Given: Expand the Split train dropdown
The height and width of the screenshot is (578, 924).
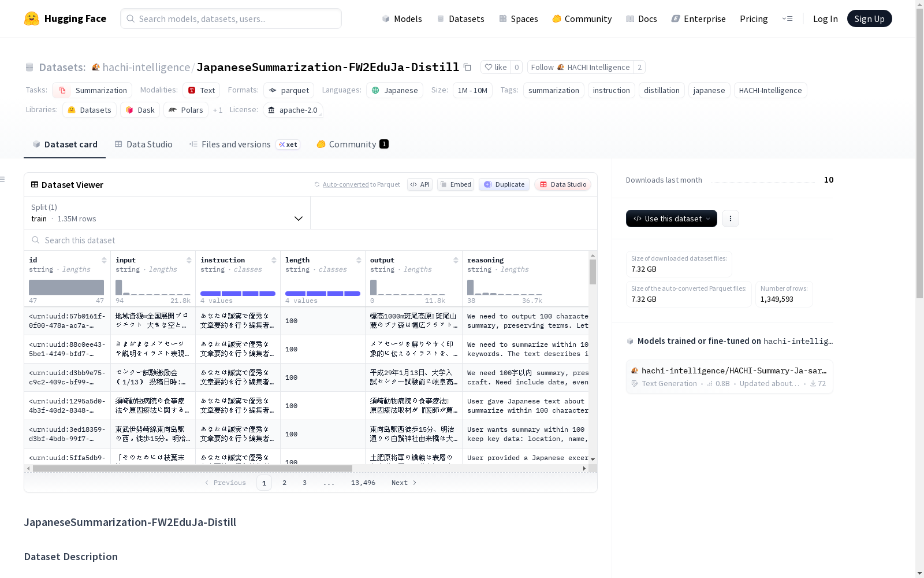Looking at the screenshot, I should [167, 213].
